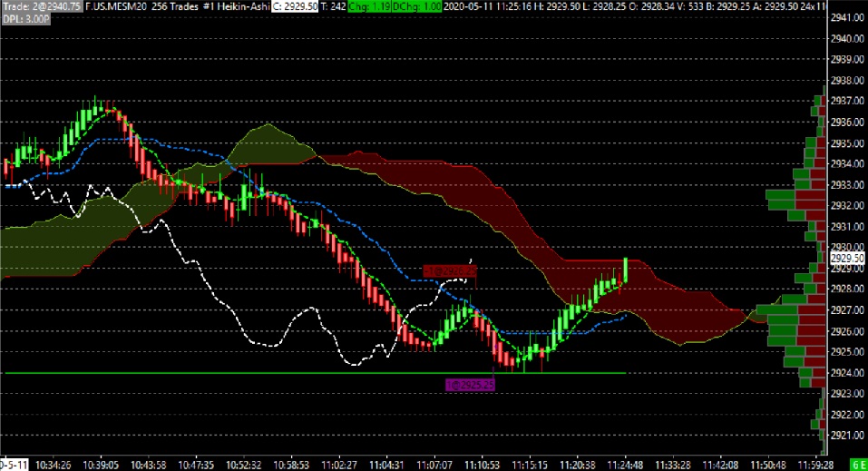This screenshot has width=868, height=471.
Task: Click the green 'DChg: 1.00' field
Action: (417, 6)
